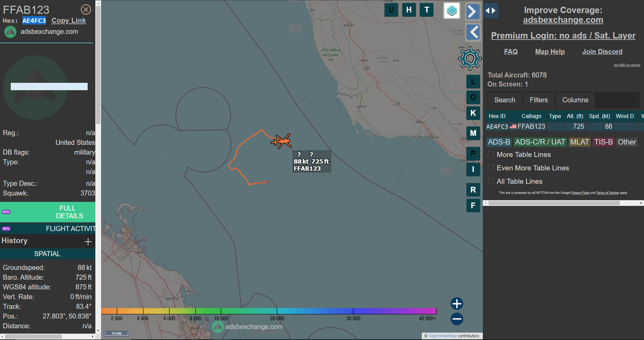Click the AE4FC3 hex code text
The image size is (644, 340).
click(x=34, y=20)
